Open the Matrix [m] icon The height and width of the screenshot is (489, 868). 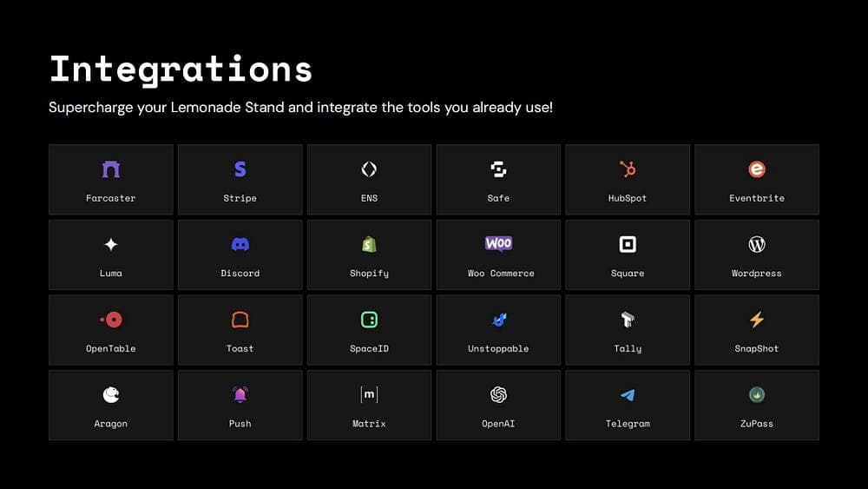(x=369, y=395)
